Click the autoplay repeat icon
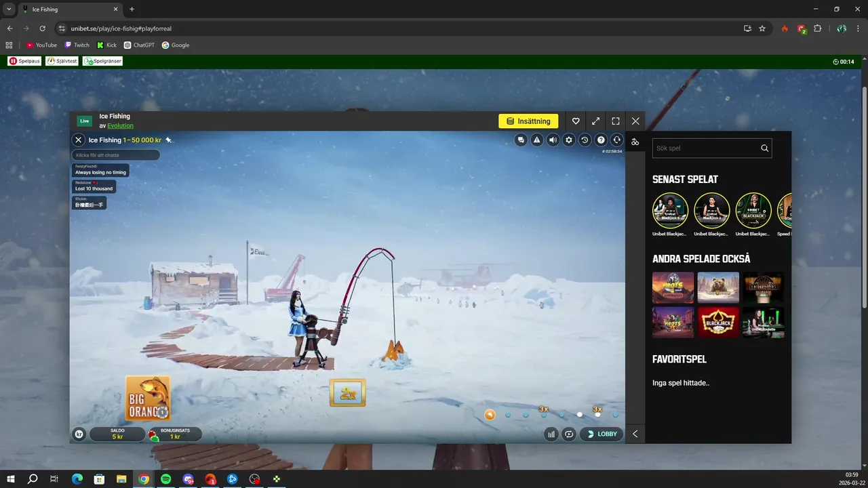 (569, 434)
